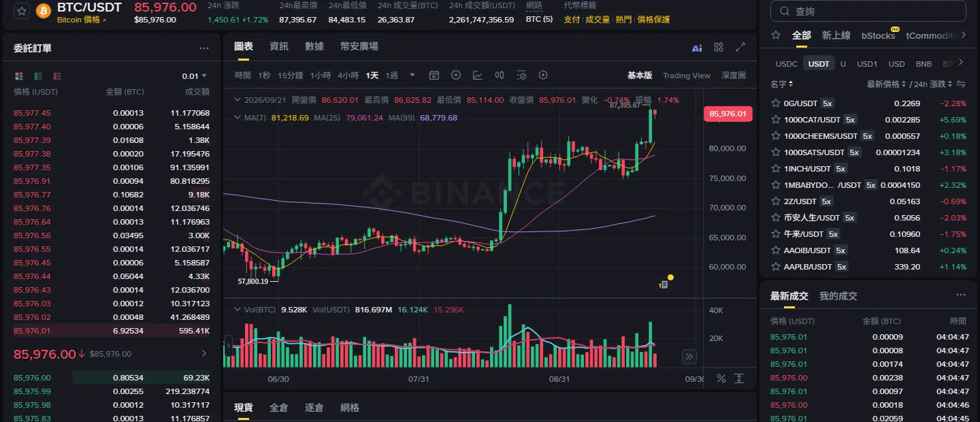Jump to latest candle double-arrow button
980x422 pixels.
point(689,357)
